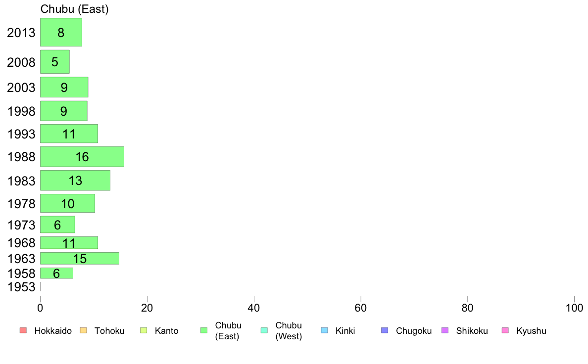Select the 1963 bar labeled 15
Image resolution: width=588 pixels, height=364 pixels.
80,258
